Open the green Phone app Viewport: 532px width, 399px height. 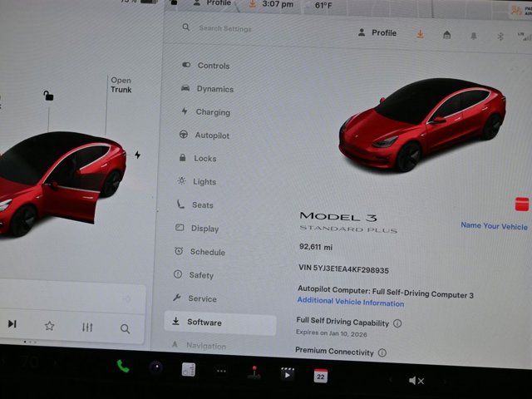(x=123, y=366)
